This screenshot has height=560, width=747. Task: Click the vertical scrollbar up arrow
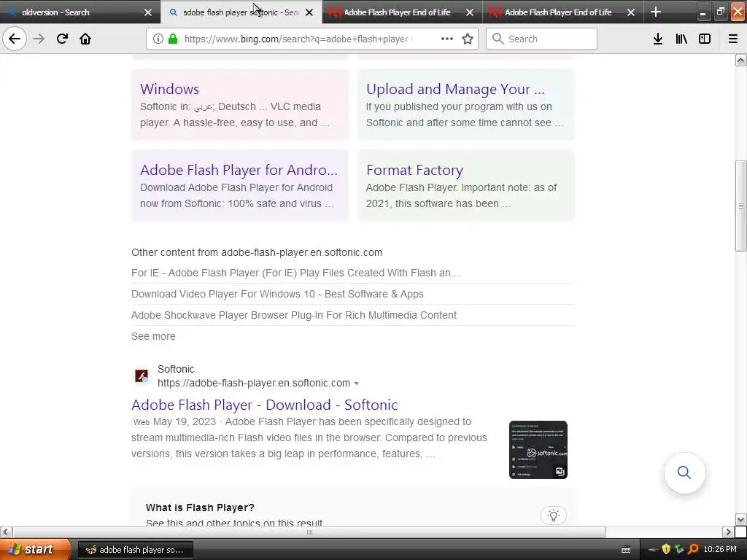tap(741, 60)
